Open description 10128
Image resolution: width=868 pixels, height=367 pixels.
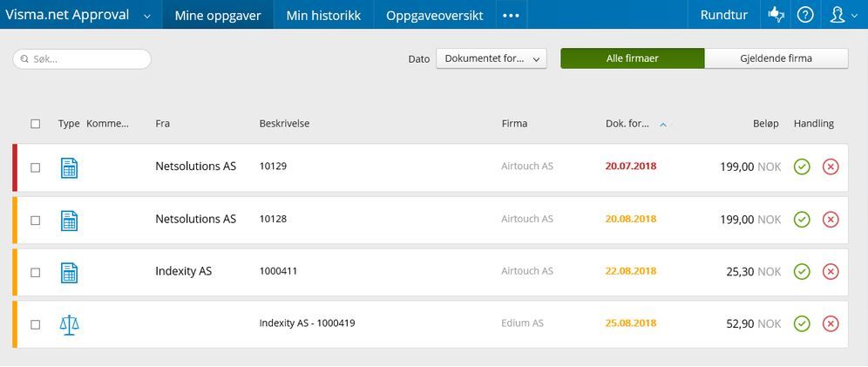click(x=273, y=219)
